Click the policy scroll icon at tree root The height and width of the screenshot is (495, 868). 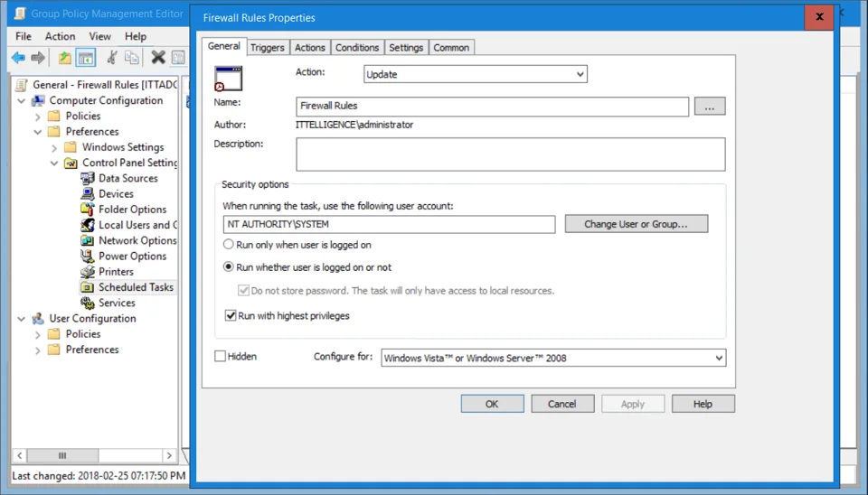[x=22, y=85]
